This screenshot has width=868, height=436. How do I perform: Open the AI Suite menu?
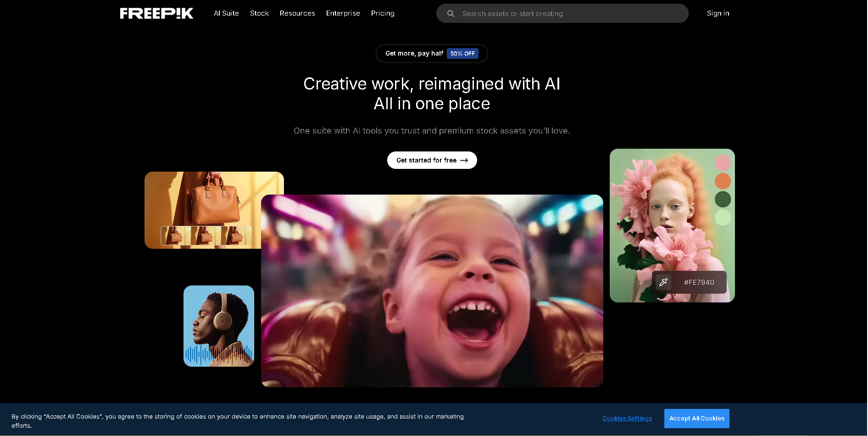tap(226, 13)
